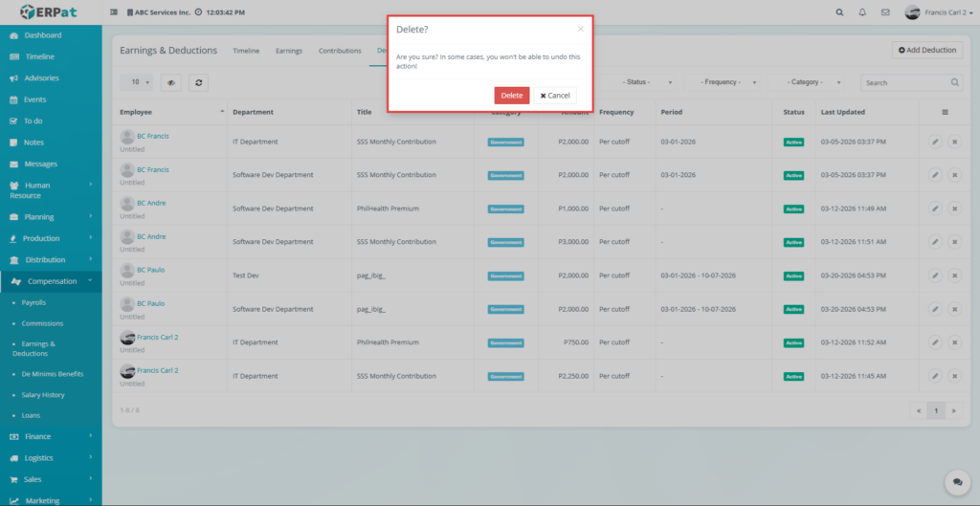Toggle column visibility eye button
This screenshot has height=506, width=980.
click(170, 82)
